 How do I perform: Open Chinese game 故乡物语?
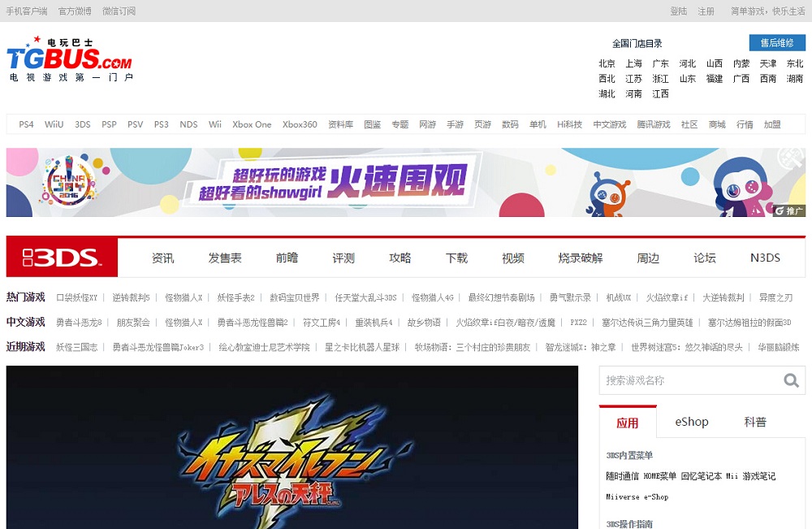(x=424, y=323)
